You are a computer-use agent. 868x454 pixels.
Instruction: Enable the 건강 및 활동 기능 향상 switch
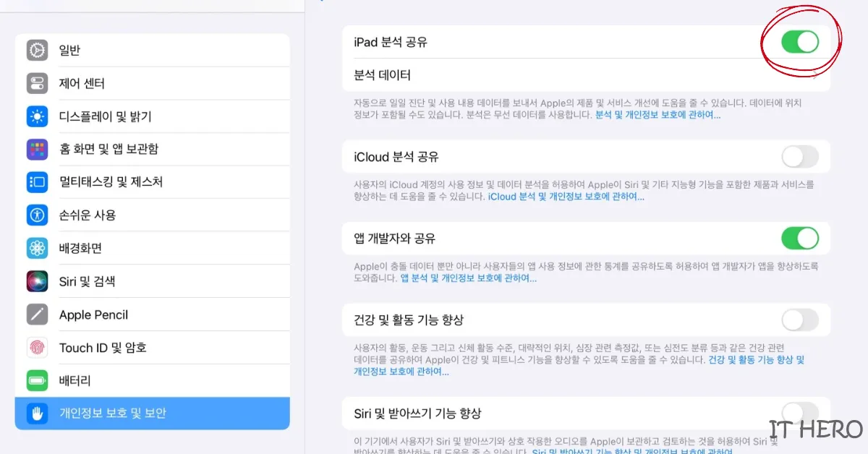[800, 320]
